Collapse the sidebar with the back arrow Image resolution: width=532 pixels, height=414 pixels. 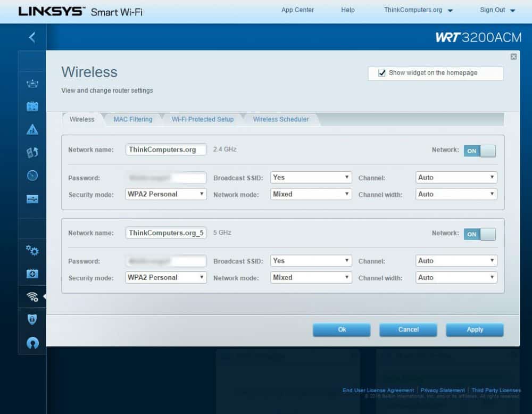click(32, 37)
